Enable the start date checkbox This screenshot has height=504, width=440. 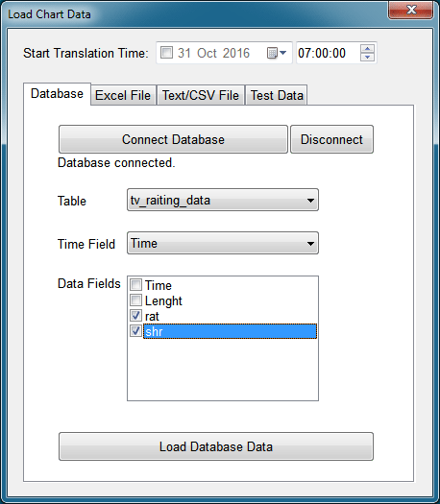coord(166,53)
